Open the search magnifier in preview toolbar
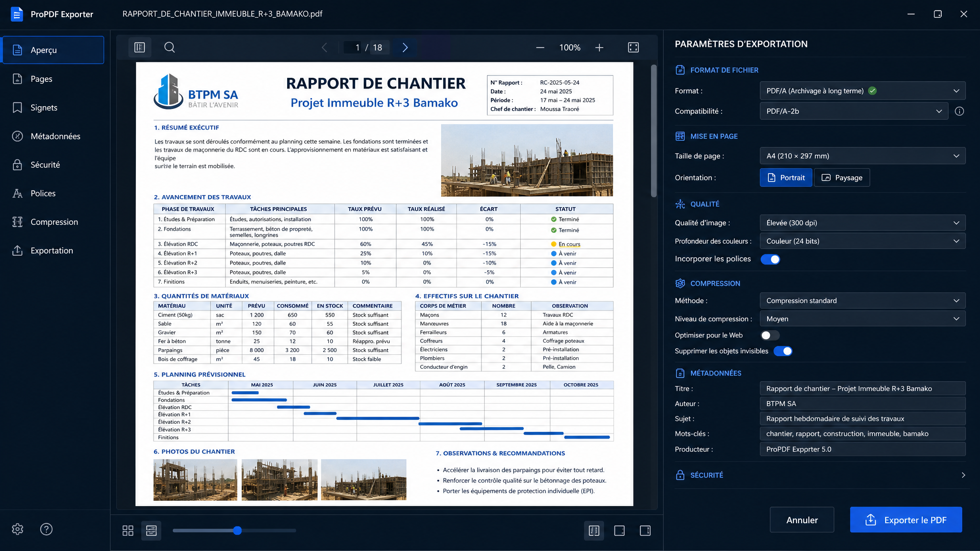980x551 pixels. click(x=169, y=47)
